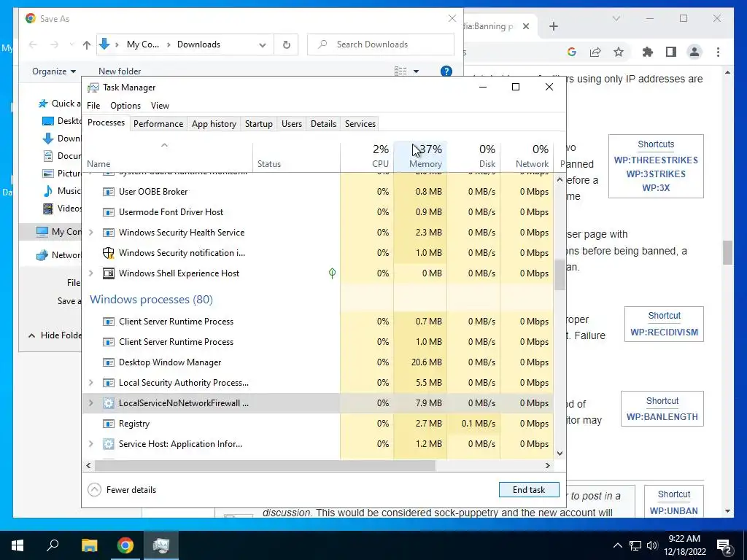Open the Organize dropdown in the Save As dialog
Viewport: 747px width, 560px height.
pyautogui.click(x=54, y=71)
